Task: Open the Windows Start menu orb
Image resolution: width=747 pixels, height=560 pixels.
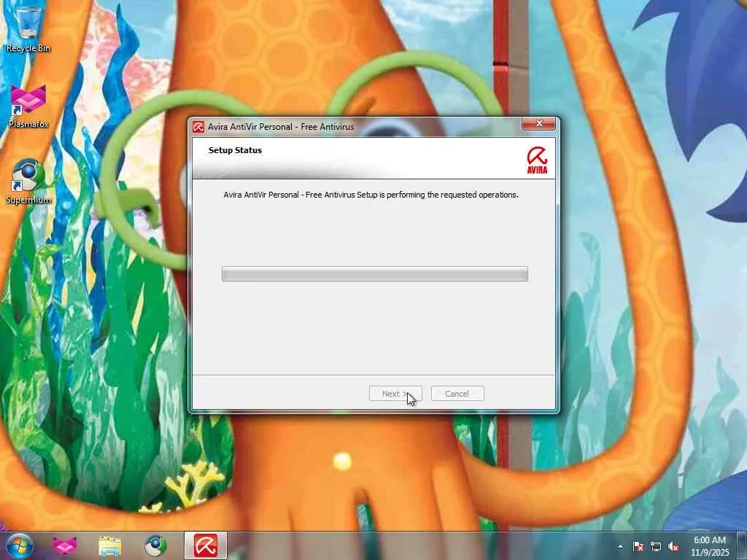Action: 19,545
